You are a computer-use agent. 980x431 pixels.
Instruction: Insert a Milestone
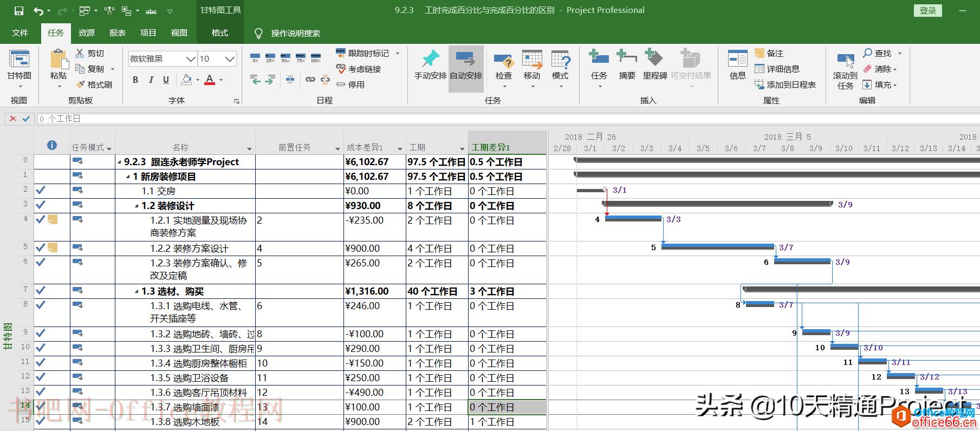654,65
